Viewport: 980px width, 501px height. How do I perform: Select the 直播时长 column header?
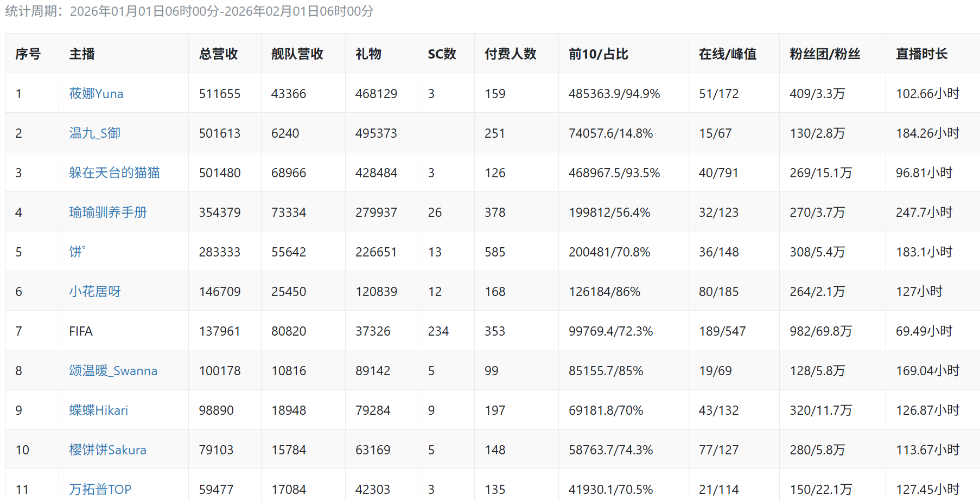(x=921, y=54)
